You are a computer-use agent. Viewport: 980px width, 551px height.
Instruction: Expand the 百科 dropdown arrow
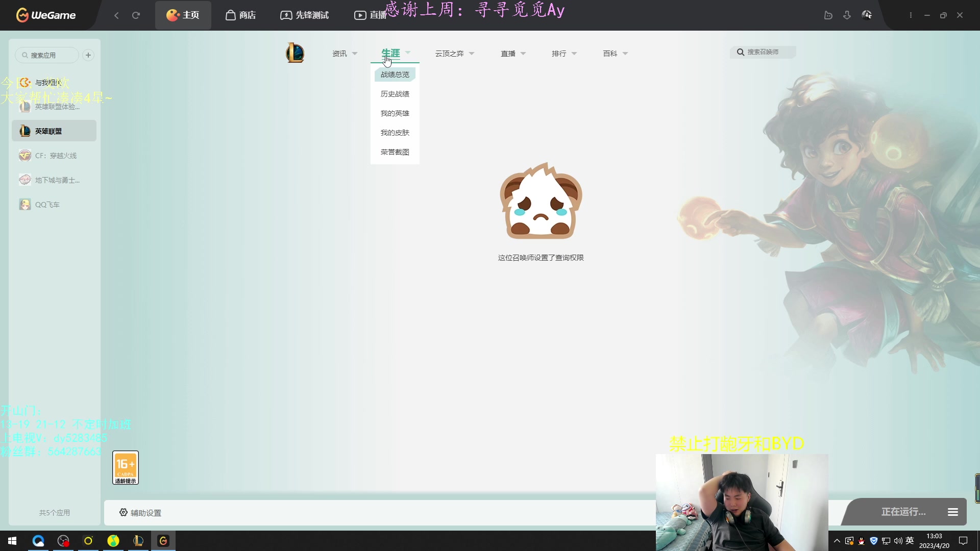pyautogui.click(x=625, y=54)
